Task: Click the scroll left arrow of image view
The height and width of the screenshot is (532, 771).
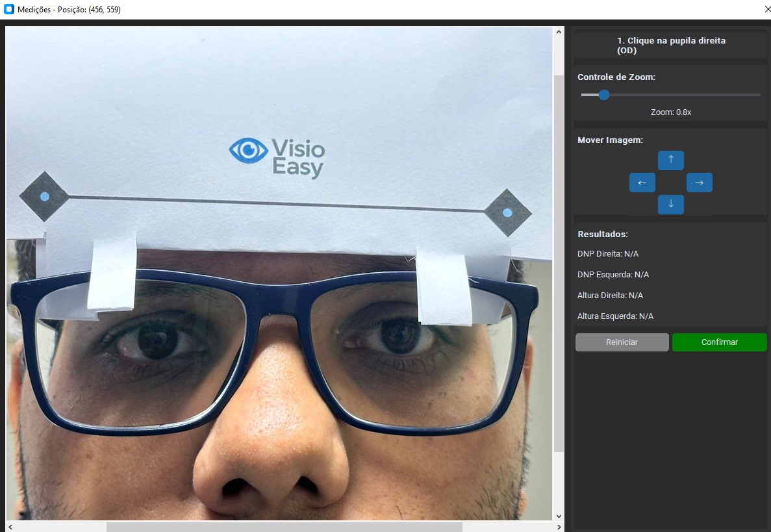Action: (x=10, y=527)
